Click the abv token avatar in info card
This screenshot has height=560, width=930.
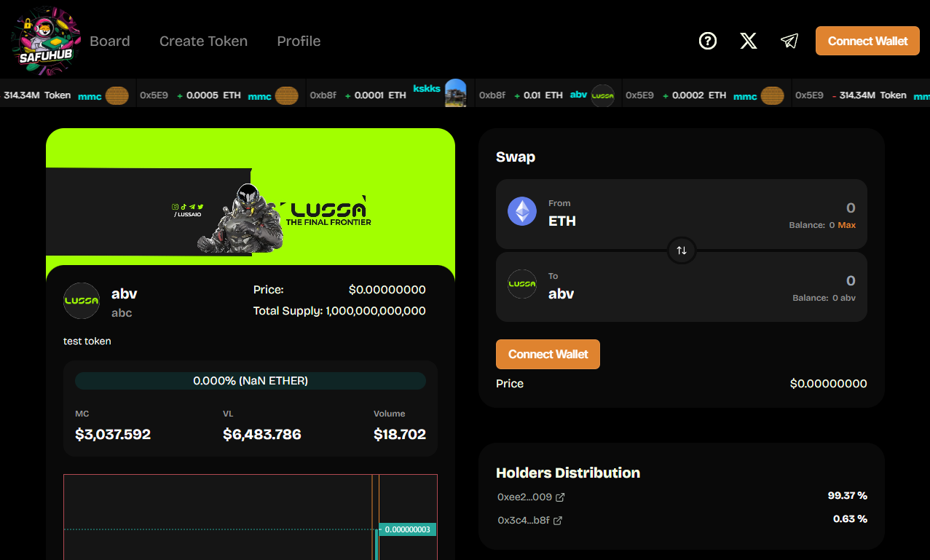(82, 301)
